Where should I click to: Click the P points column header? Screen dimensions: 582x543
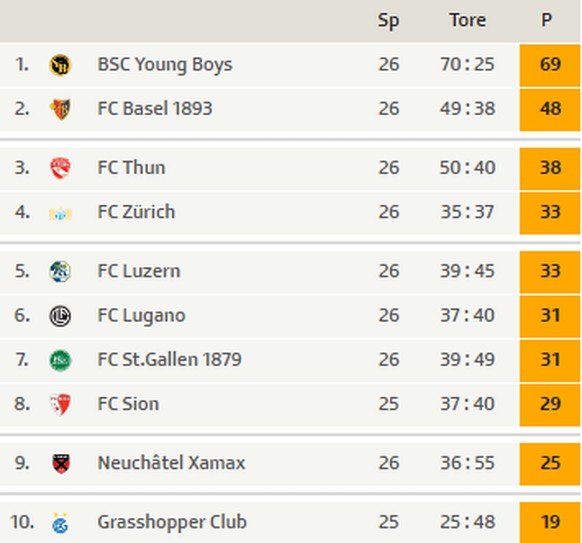(x=546, y=20)
